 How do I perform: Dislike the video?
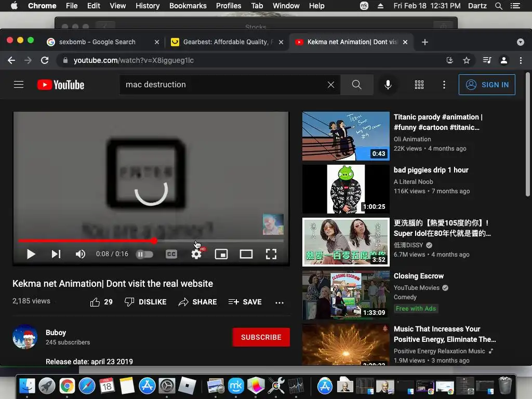pos(145,302)
